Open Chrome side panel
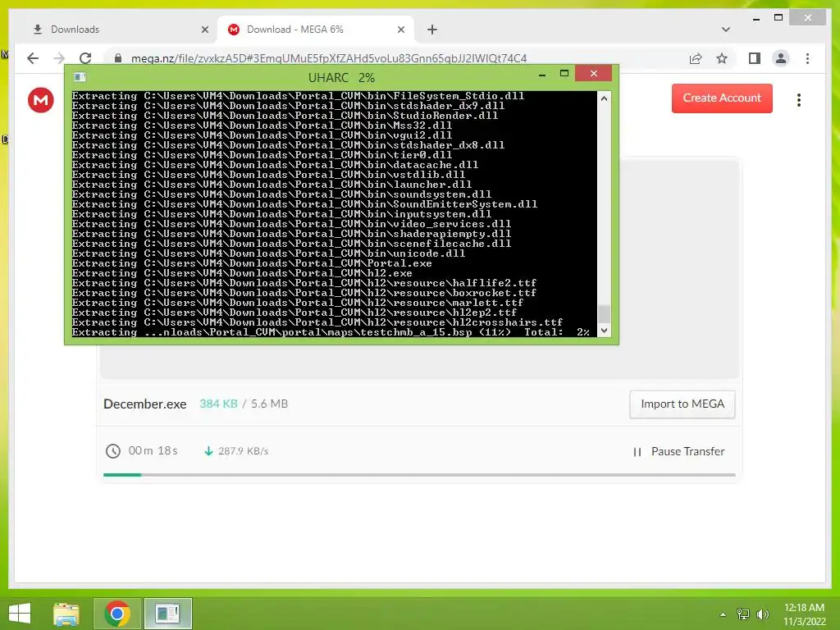The image size is (840, 630). coord(755,58)
